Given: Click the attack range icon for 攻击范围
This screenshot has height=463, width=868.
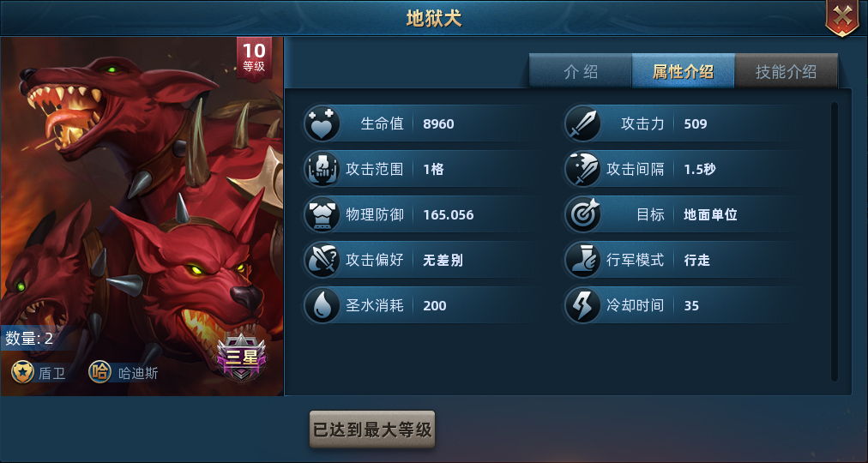Looking at the screenshot, I should pyautogui.click(x=322, y=169).
